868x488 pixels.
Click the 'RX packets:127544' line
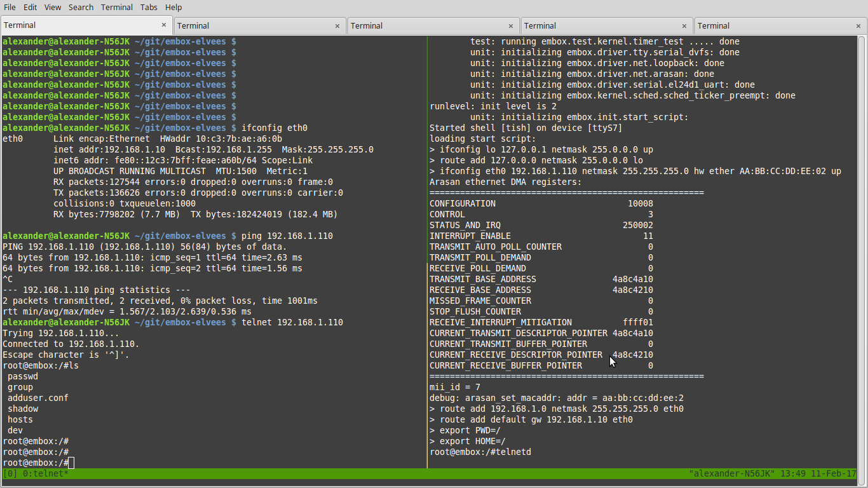[193, 182]
